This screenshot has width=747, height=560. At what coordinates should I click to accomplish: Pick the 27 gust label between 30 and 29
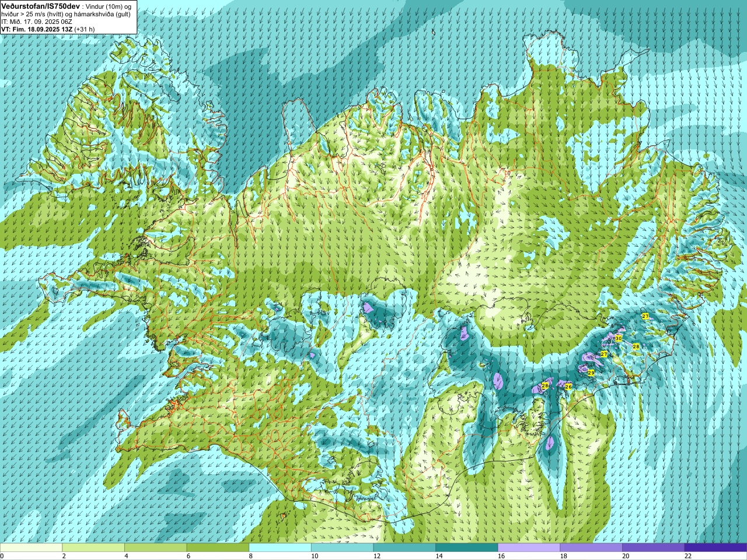pyautogui.click(x=604, y=355)
